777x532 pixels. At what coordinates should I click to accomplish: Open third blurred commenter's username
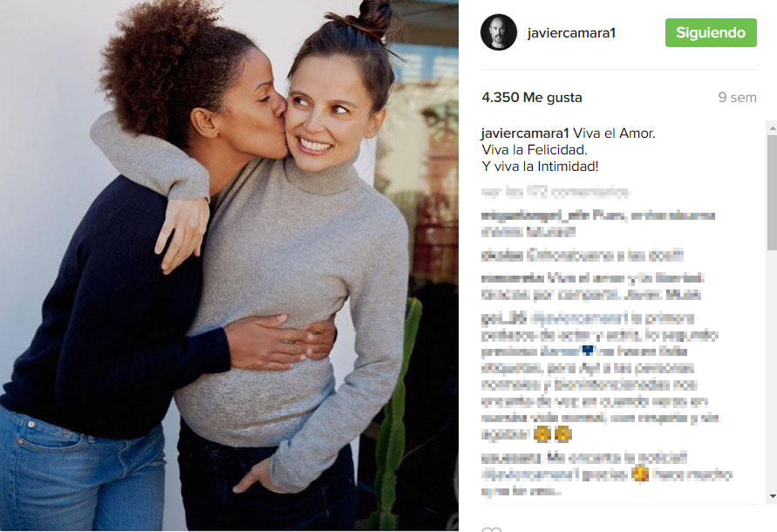click(x=513, y=277)
